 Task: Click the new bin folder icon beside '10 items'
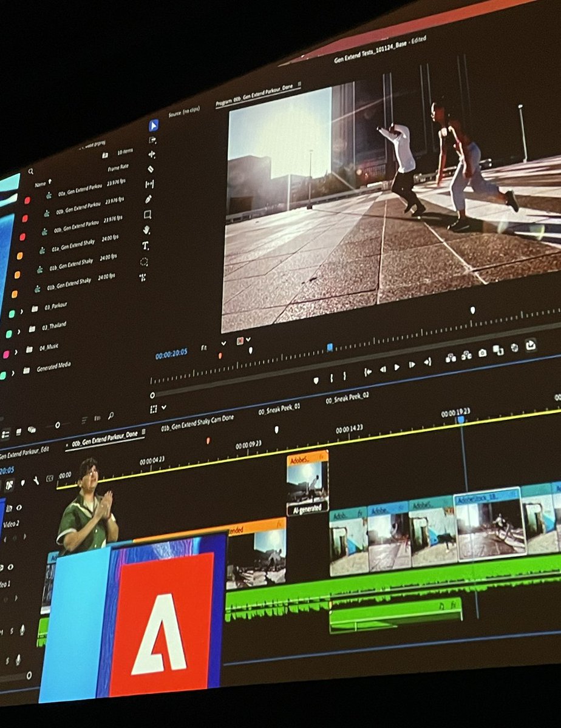(105, 155)
